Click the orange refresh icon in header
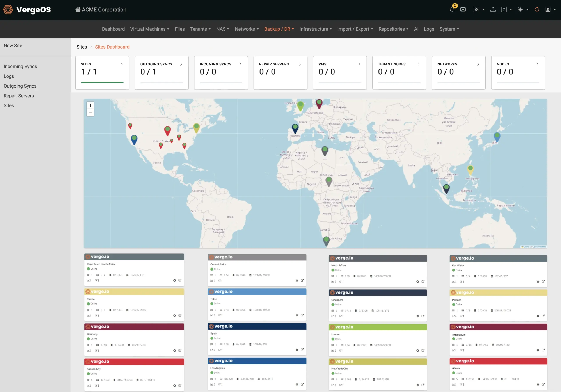 pos(537,9)
